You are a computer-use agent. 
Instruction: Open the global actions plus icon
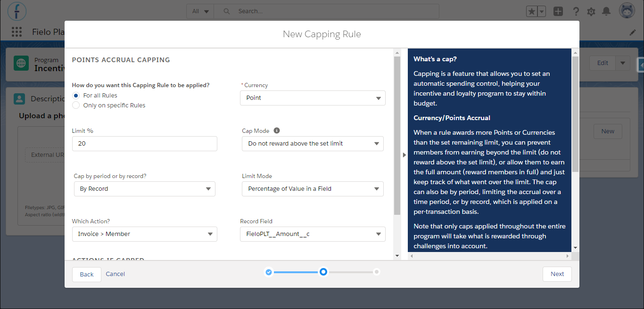558,11
